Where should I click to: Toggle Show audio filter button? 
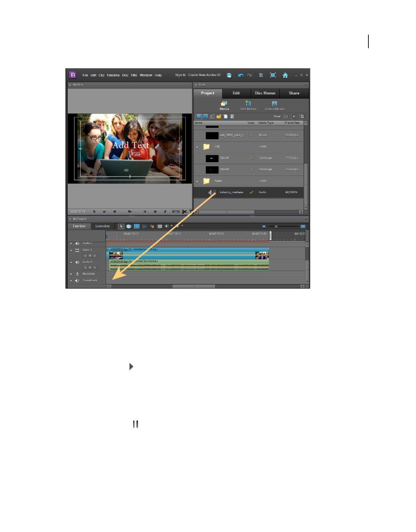click(294, 116)
